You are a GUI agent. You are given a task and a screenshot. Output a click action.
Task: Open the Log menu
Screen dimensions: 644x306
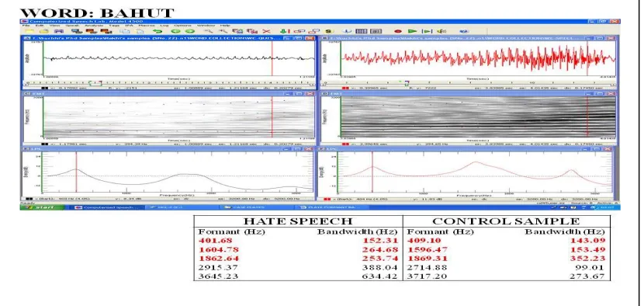tap(164, 26)
